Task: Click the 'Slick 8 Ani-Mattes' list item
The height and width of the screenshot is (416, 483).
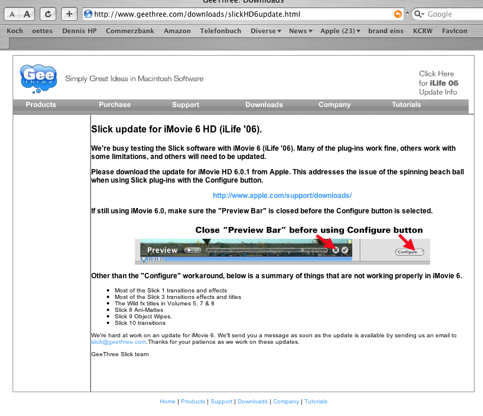Action: tap(139, 310)
